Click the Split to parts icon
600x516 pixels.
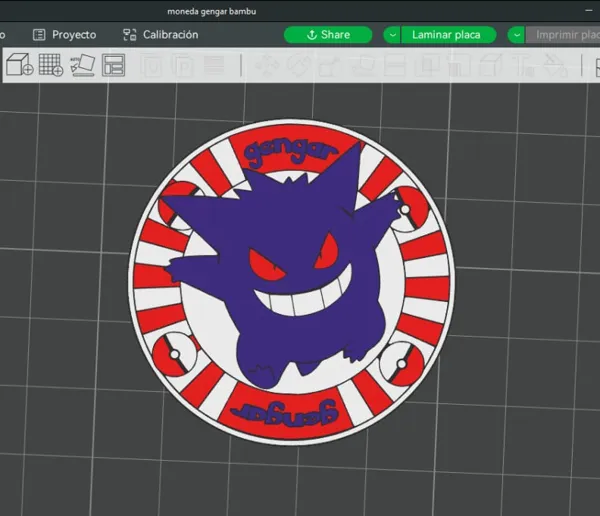click(x=184, y=65)
